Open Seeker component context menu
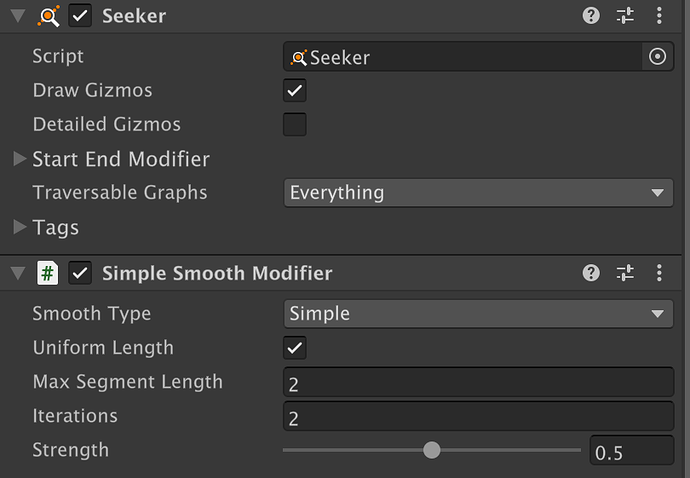 [659, 16]
